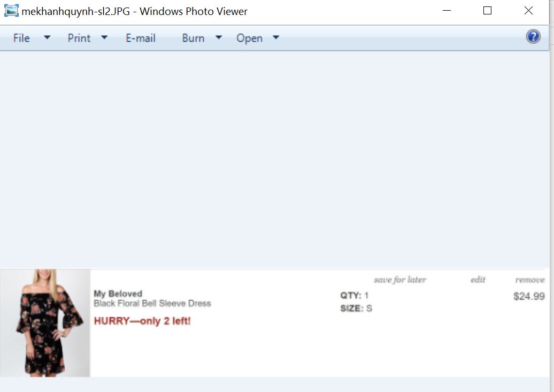Click the E-mail toolbar button
The height and width of the screenshot is (392, 554).
[141, 38]
